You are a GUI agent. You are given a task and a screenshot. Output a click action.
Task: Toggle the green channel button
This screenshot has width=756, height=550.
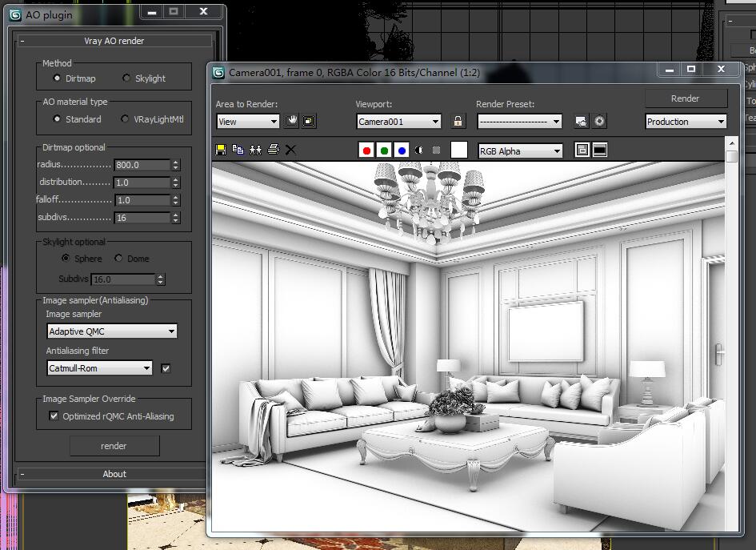[384, 151]
